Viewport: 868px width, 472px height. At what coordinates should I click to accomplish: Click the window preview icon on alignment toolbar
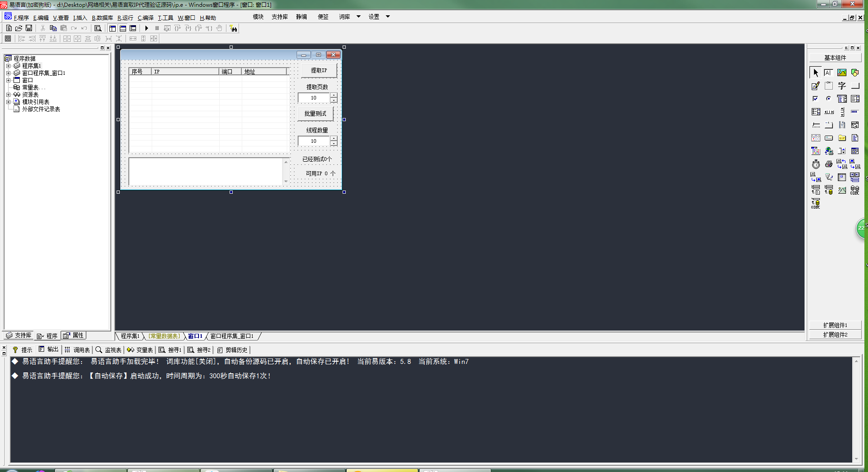pos(8,39)
